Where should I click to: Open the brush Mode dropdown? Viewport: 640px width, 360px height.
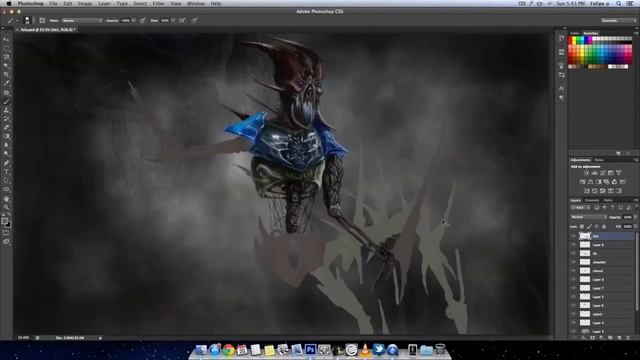[82, 20]
